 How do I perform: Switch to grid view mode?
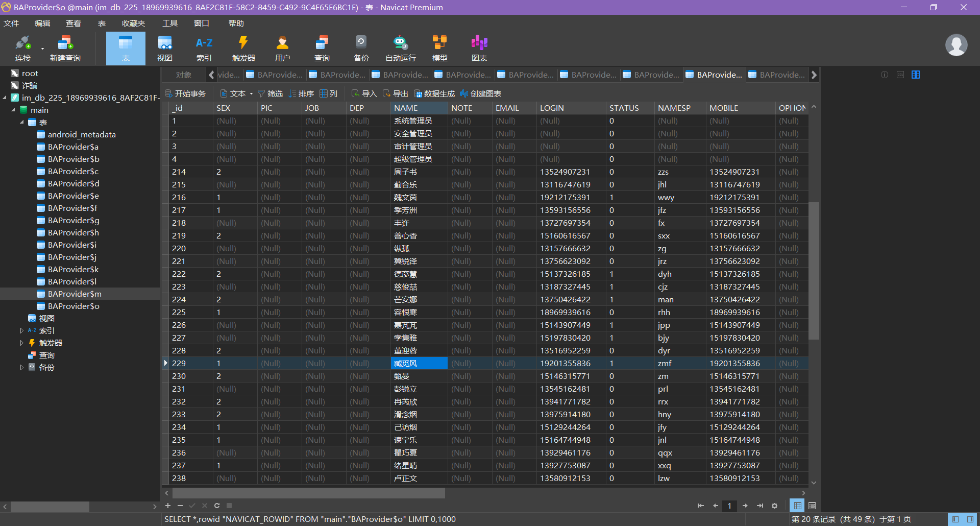[x=797, y=506]
